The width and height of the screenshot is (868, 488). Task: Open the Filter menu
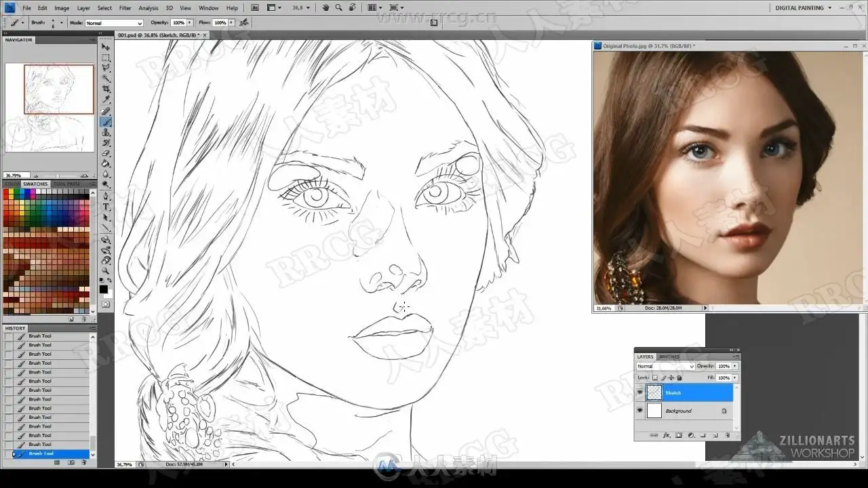pyautogui.click(x=125, y=8)
